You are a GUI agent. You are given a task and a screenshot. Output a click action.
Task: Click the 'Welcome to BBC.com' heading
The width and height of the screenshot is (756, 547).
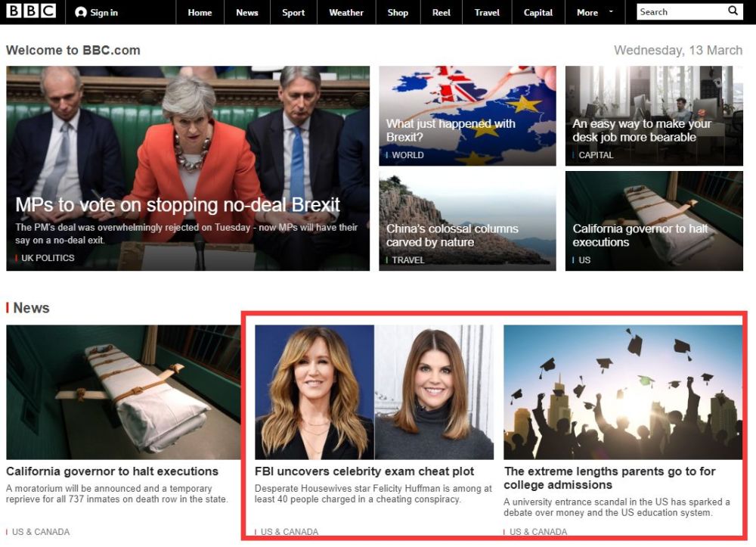coord(73,50)
